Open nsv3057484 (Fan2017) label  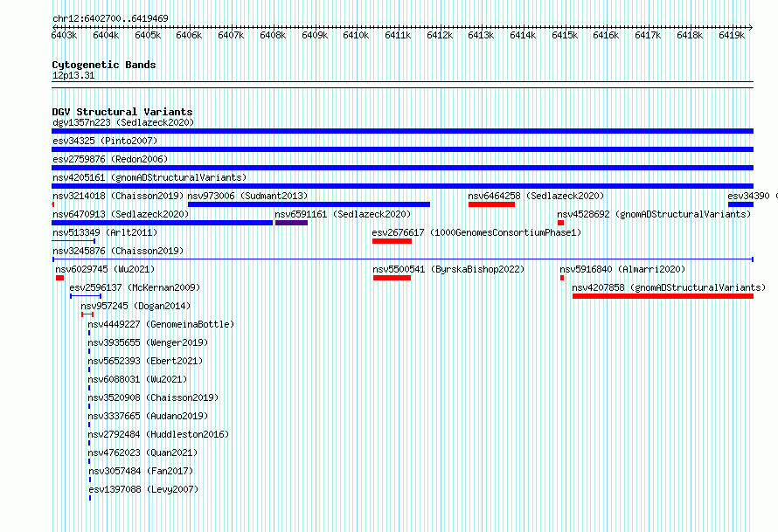(x=141, y=471)
